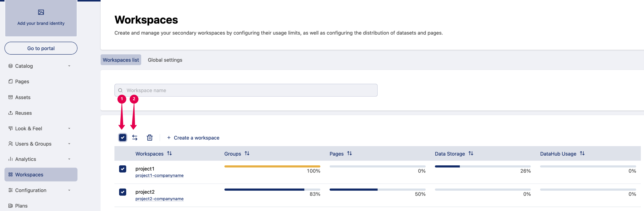
Task: Open the project1-companyname link
Action: pos(159,176)
